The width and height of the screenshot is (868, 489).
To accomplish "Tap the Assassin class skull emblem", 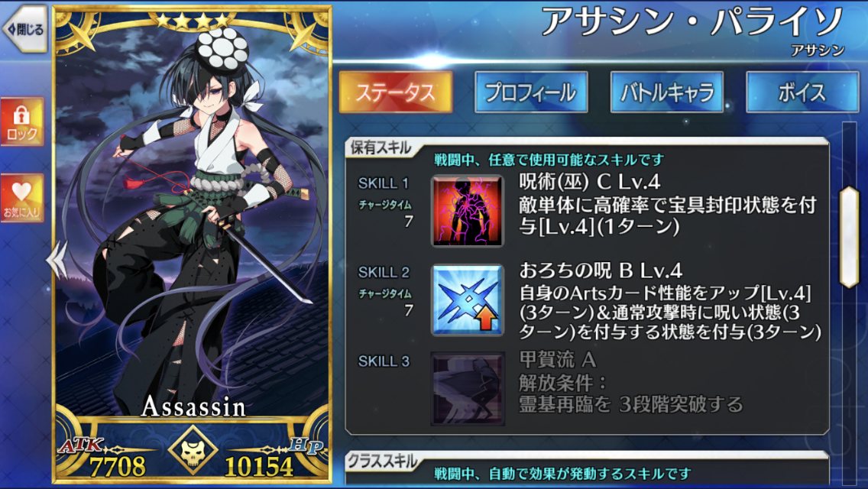I will (193, 450).
